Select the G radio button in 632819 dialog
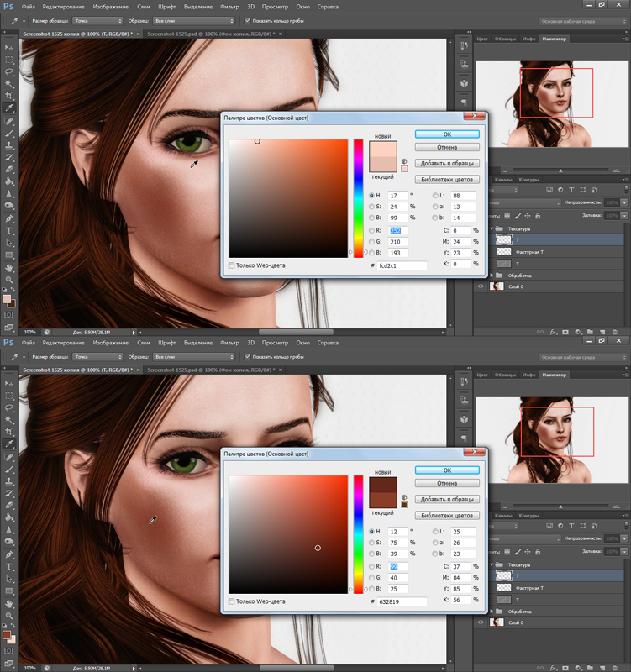This screenshot has height=672, width=631. click(371, 578)
